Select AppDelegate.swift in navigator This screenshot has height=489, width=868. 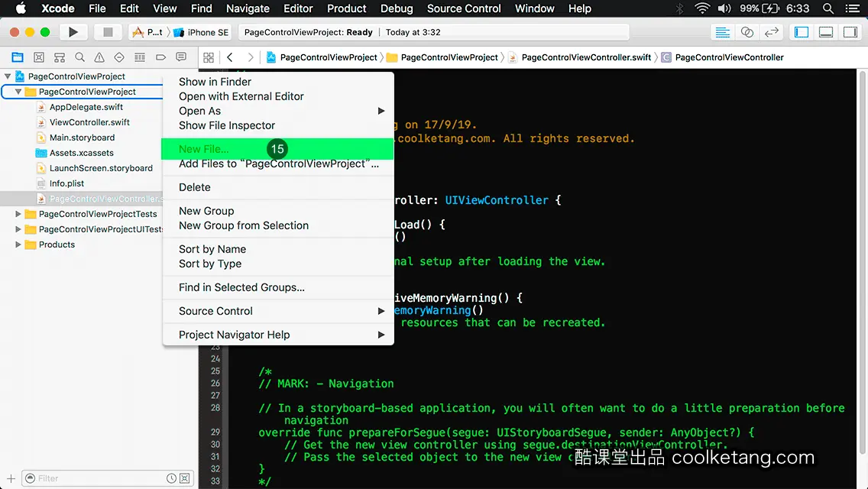(86, 107)
